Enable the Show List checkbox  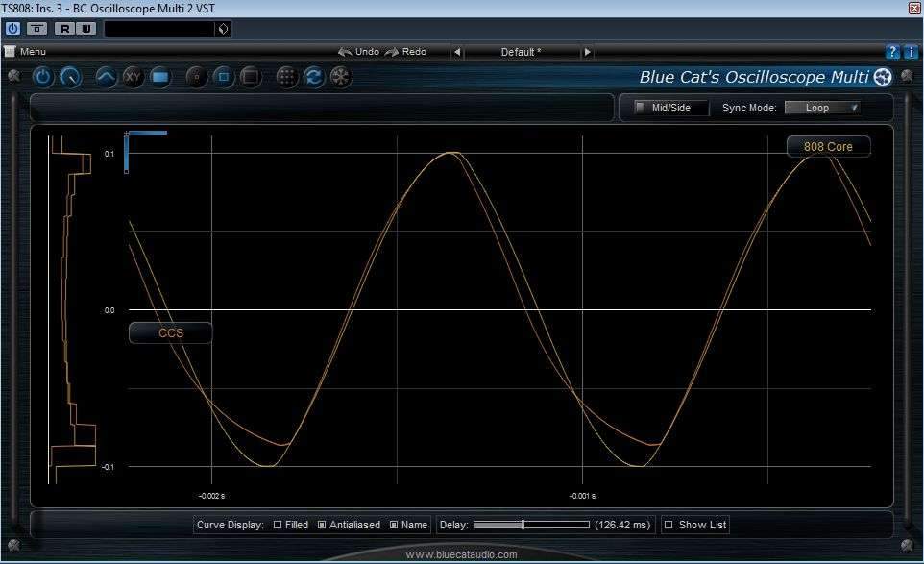click(x=669, y=525)
